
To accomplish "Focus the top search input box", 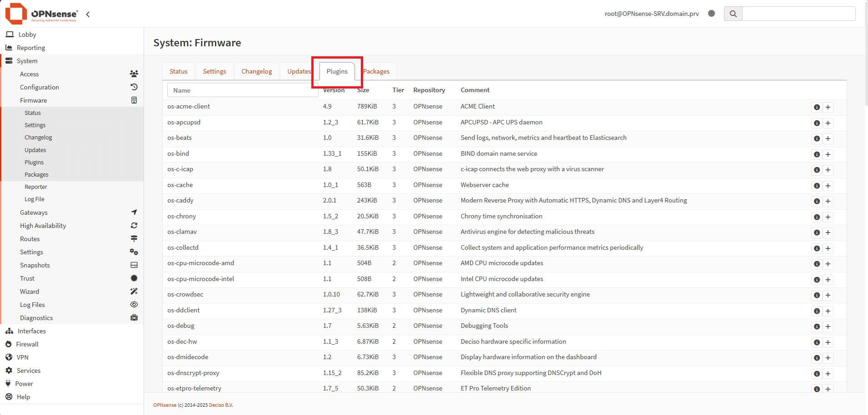I will click(x=798, y=14).
